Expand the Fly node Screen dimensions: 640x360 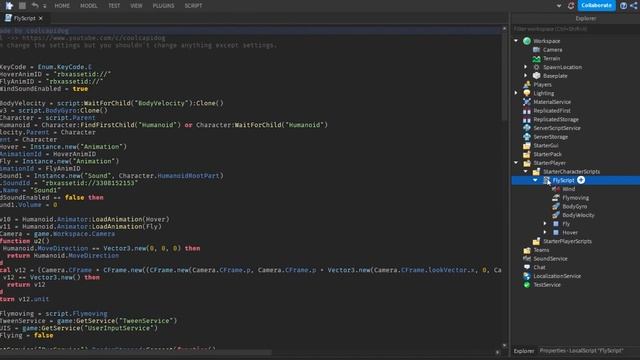click(545, 224)
